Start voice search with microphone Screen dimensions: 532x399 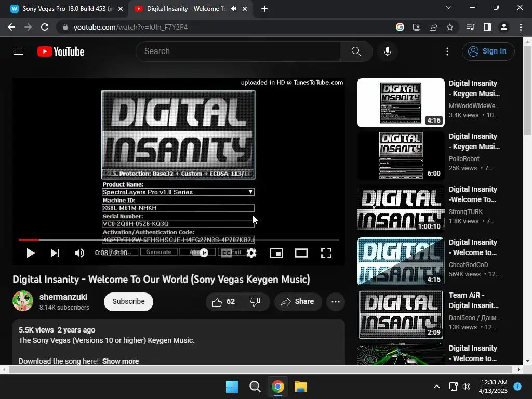click(x=388, y=51)
